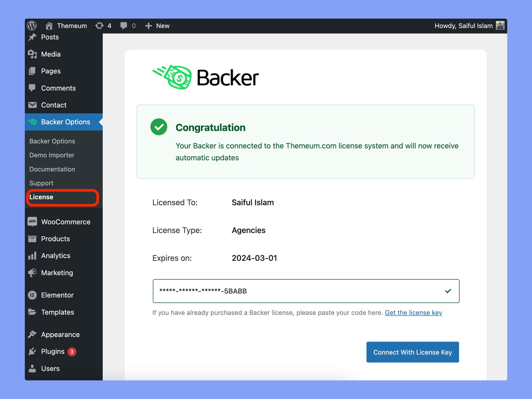Open Appearance menu
532x399 pixels.
pyautogui.click(x=64, y=334)
